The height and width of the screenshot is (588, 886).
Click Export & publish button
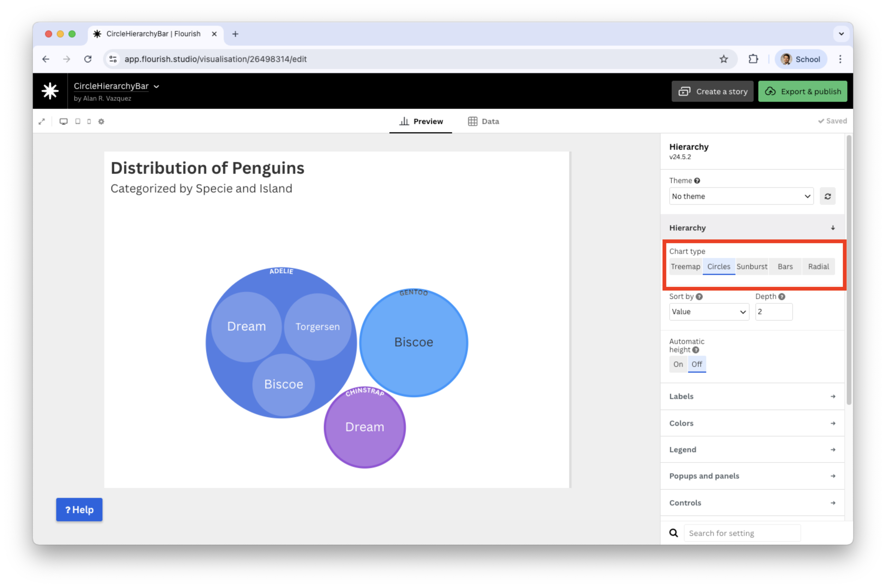802,92
